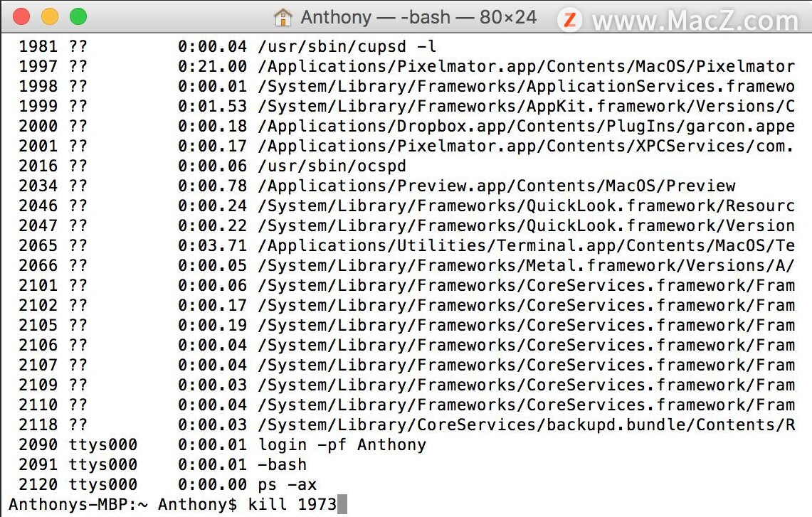Click the 'ps -ax' process line
The width and height of the screenshot is (812, 517).
pyautogui.click(x=168, y=484)
